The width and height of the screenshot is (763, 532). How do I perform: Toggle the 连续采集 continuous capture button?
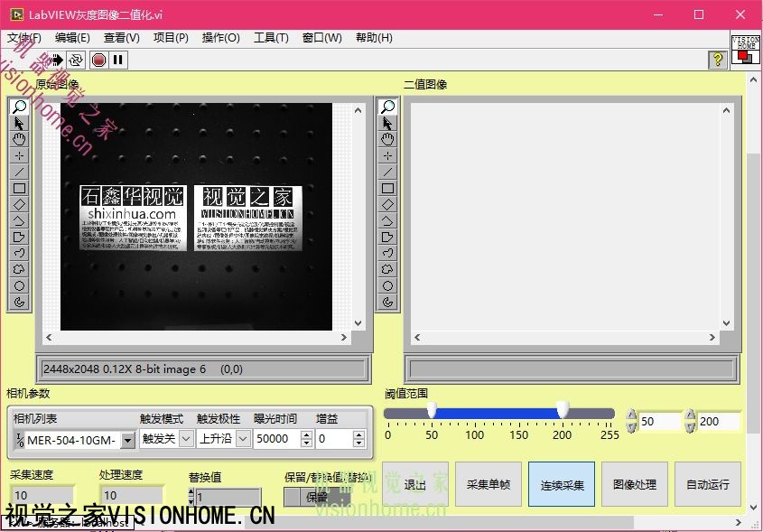561,484
